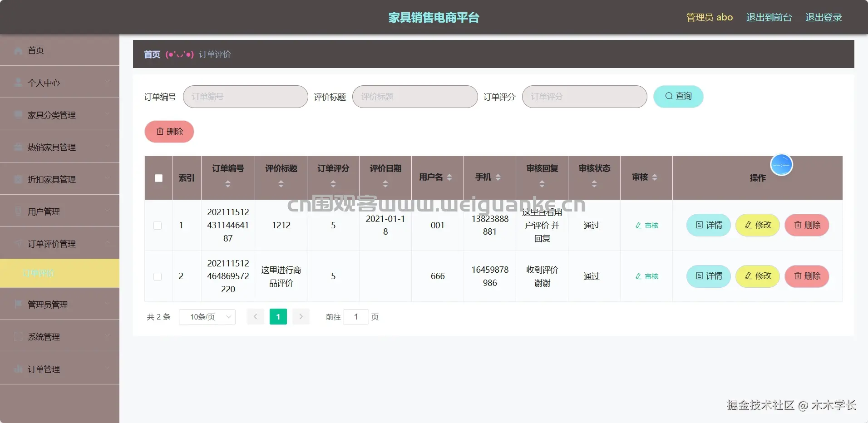Click 审核 link for row 2

click(646, 276)
